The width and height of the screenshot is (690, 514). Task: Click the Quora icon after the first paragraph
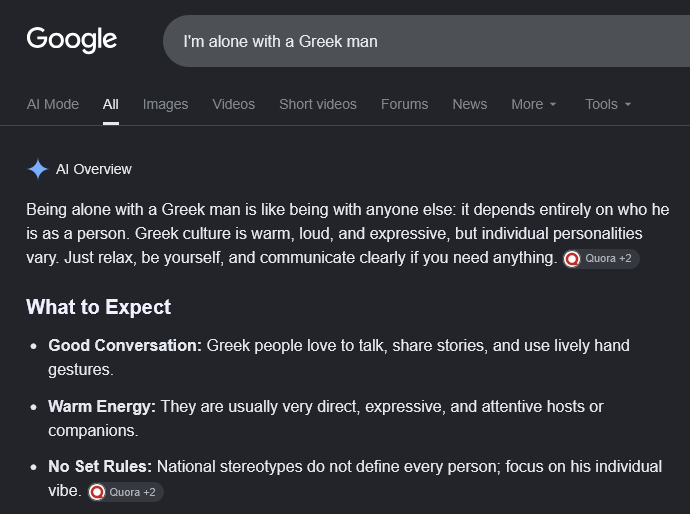pos(572,259)
